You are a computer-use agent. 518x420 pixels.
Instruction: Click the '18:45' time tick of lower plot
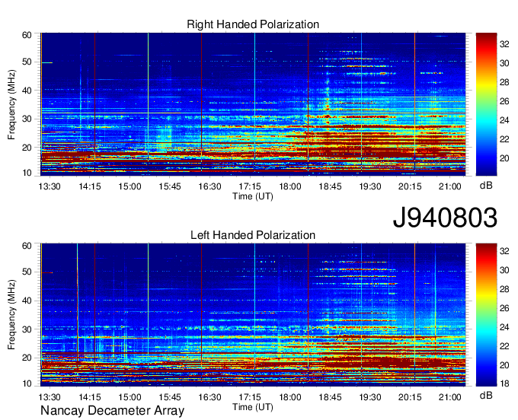pyautogui.click(x=330, y=397)
